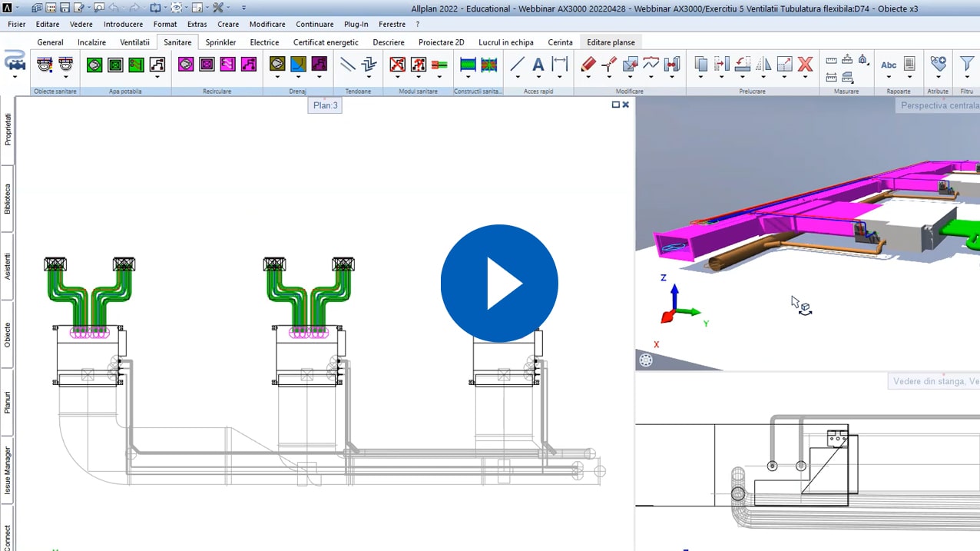Select the Line tool in Acces rapid
Screen dimensions: 980x551
pyautogui.click(x=518, y=65)
